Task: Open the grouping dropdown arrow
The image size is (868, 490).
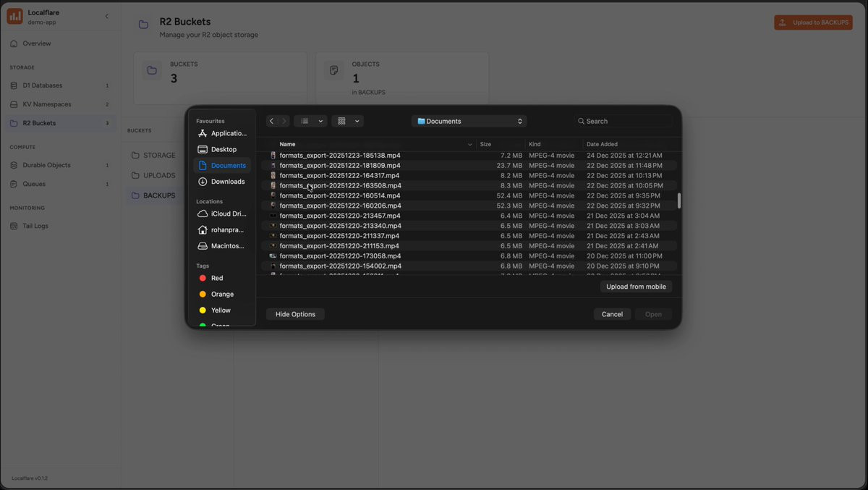Action: click(x=357, y=121)
